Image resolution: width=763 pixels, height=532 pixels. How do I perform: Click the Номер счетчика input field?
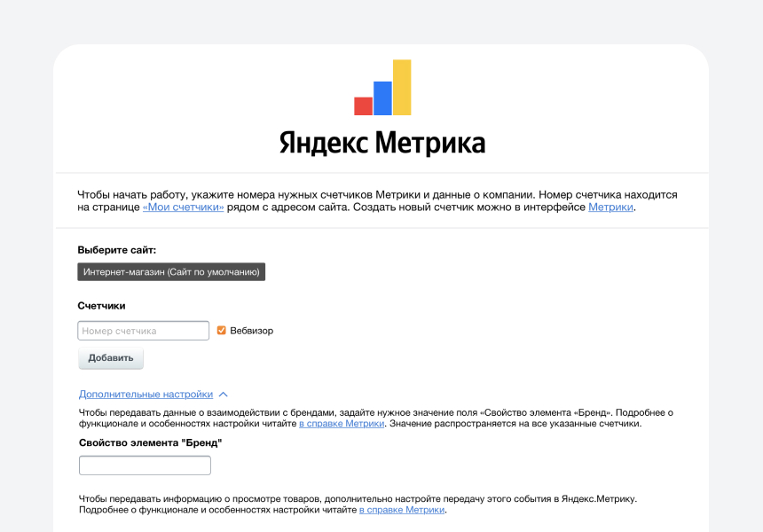pos(142,330)
